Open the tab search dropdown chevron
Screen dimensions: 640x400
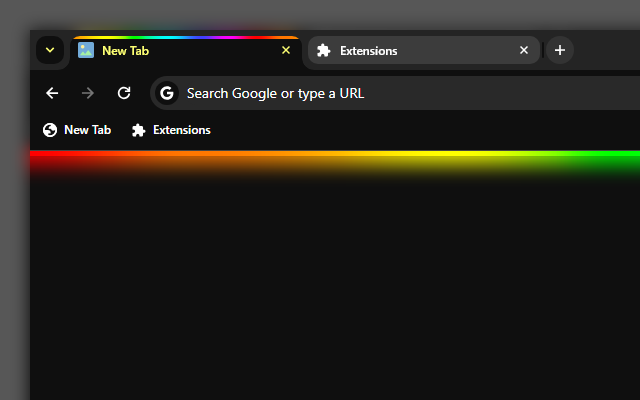50,50
